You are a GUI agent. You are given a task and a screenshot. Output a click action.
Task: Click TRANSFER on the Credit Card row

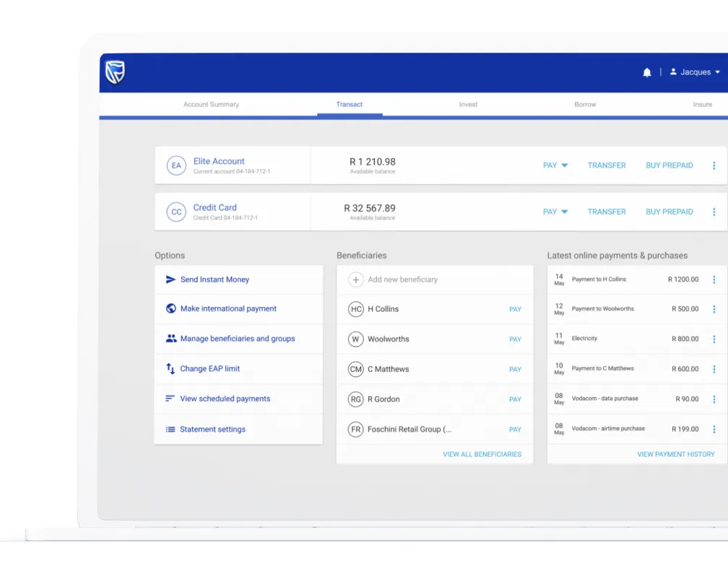pyautogui.click(x=607, y=212)
